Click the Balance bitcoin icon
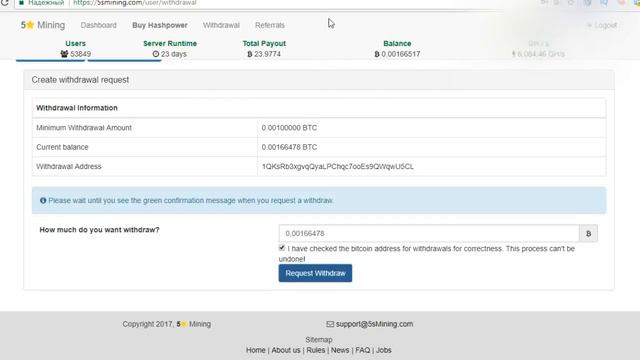The height and width of the screenshot is (360, 640). click(x=377, y=54)
